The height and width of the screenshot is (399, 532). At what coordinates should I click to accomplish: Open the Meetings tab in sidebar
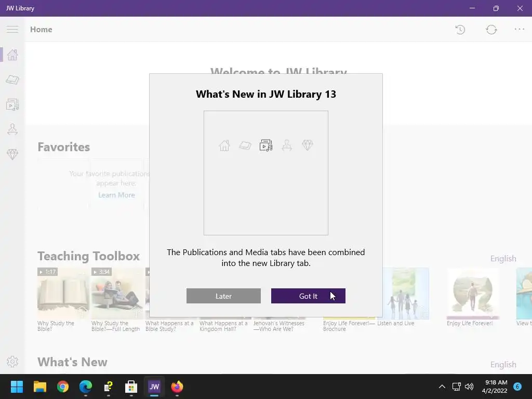(12, 129)
